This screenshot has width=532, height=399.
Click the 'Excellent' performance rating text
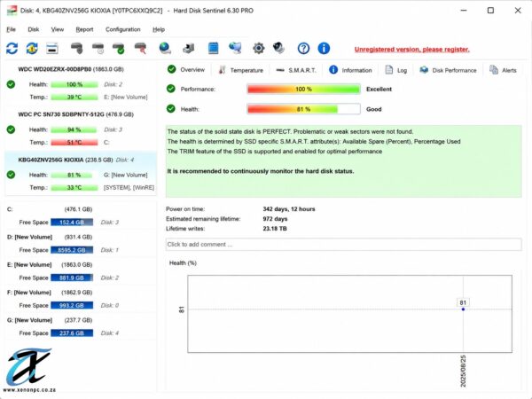click(x=379, y=90)
